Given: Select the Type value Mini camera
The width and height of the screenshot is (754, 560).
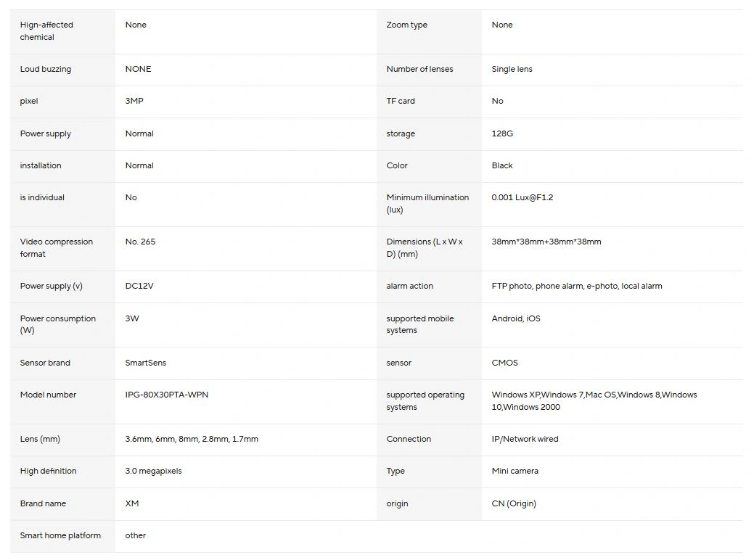Looking at the screenshot, I should tap(515, 471).
